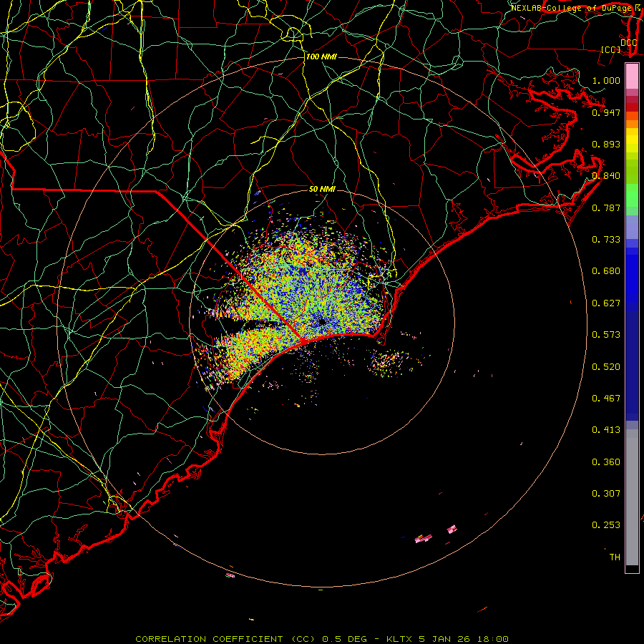The image size is (644, 644).
Task: Pick the pink segment of the color bar
Action: (x=632, y=77)
